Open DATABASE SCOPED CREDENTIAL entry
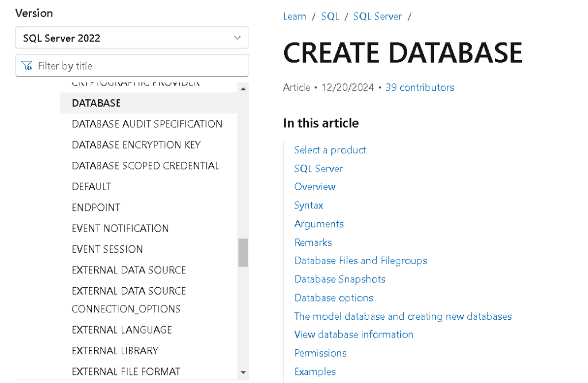Screen dimensions: 588x383 145,166
